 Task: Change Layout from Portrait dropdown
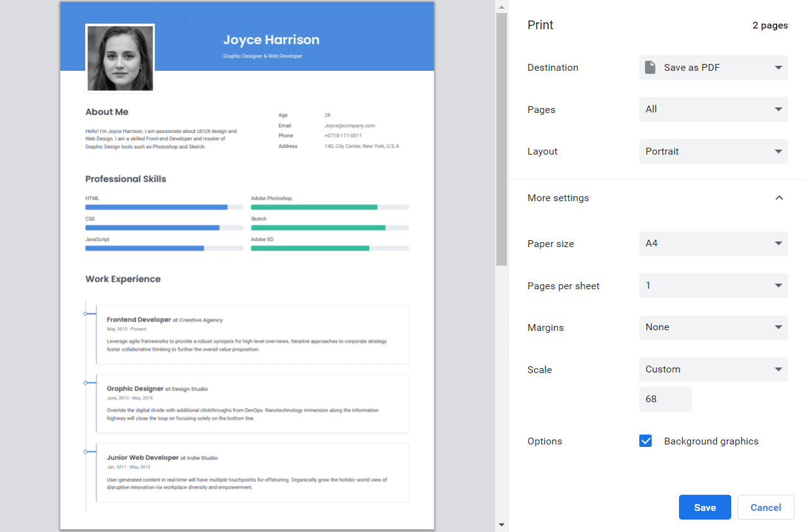pos(713,151)
